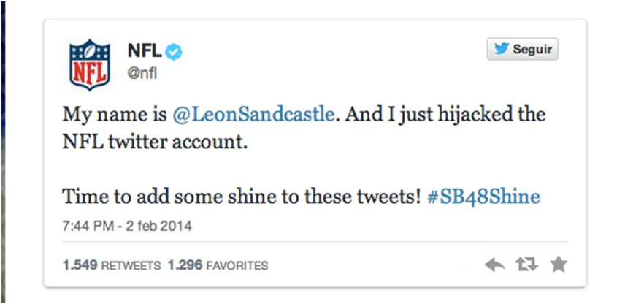Click the Twitter bird icon inside Seguir
The width and height of the screenshot is (644, 304).
502,49
